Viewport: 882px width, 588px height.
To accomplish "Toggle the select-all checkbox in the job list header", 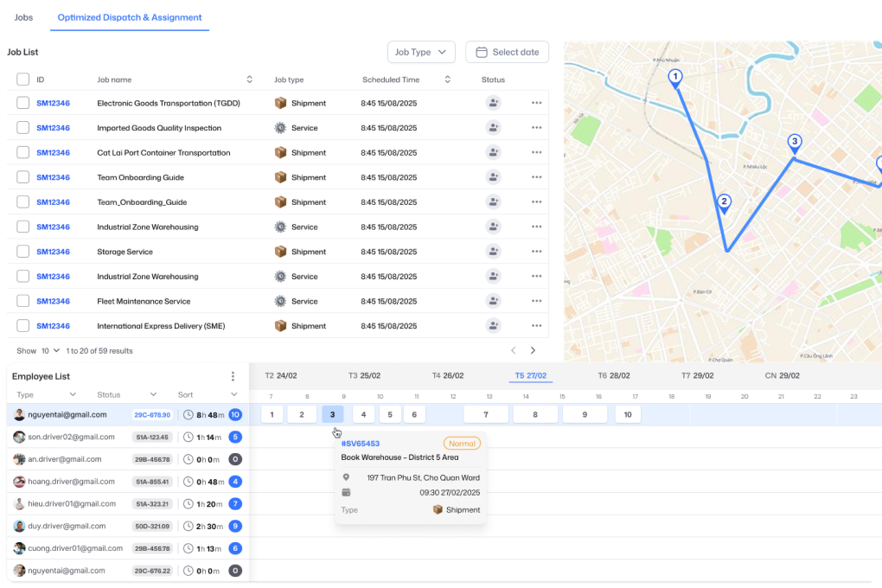I will pyautogui.click(x=23, y=79).
